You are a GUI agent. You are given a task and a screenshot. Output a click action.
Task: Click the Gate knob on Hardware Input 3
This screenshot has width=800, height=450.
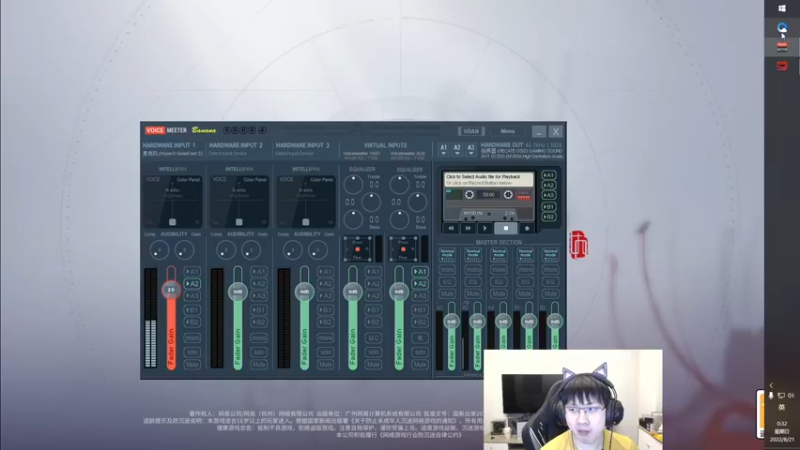pos(317,250)
